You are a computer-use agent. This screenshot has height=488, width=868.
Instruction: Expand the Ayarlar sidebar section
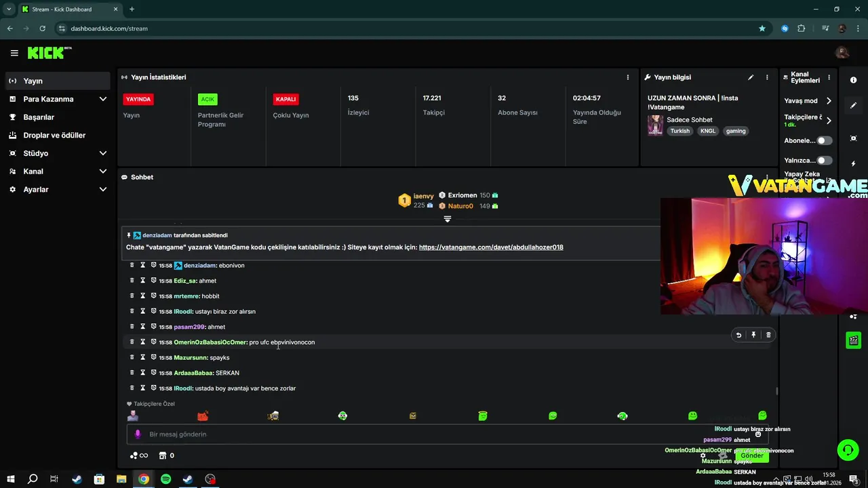point(103,190)
